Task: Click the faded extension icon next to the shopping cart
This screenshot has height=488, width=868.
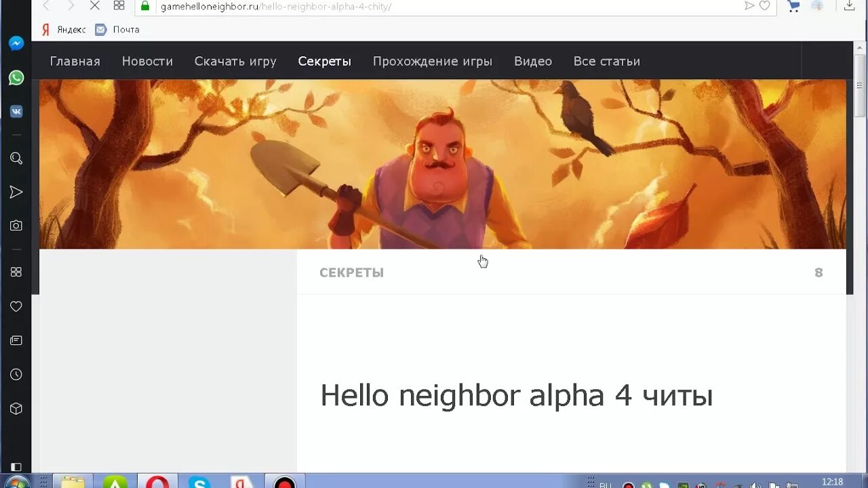Action: (818, 6)
